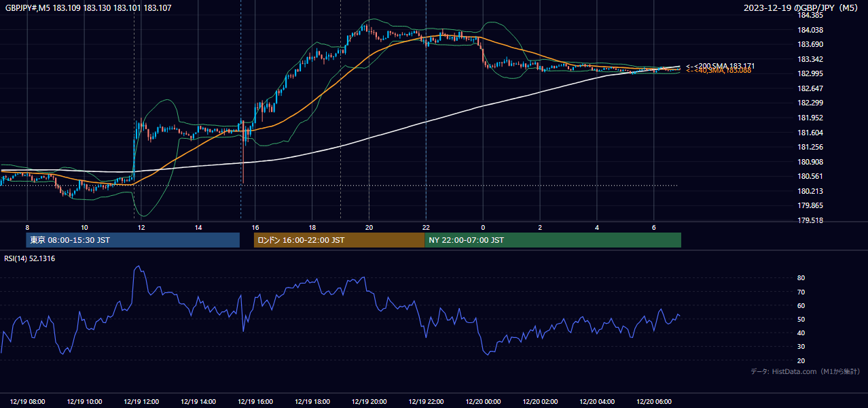Click RSI scale value 70
Image resolution: width=868 pixels, height=408 pixels.
pos(801,292)
